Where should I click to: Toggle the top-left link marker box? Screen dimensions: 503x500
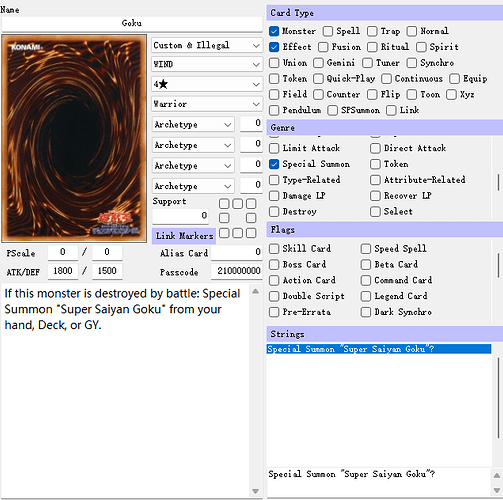[x=224, y=204]
